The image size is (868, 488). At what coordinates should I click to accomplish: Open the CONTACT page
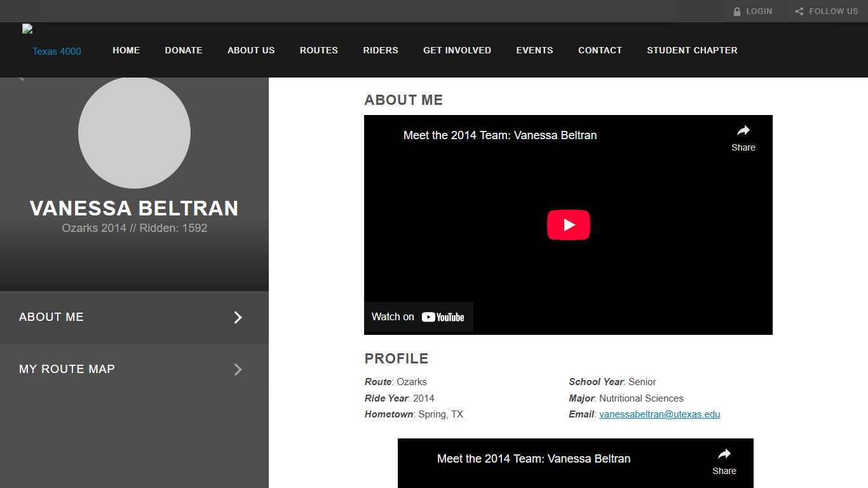[600, 50]
